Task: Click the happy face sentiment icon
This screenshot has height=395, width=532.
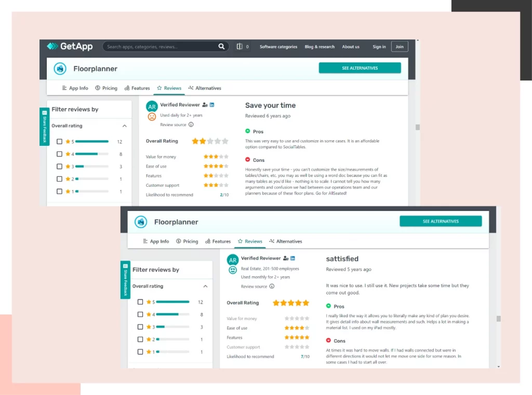Action: point(232,270)
